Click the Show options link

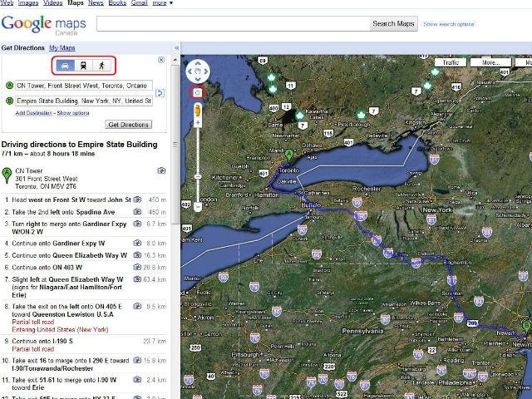tap(72, 112)
